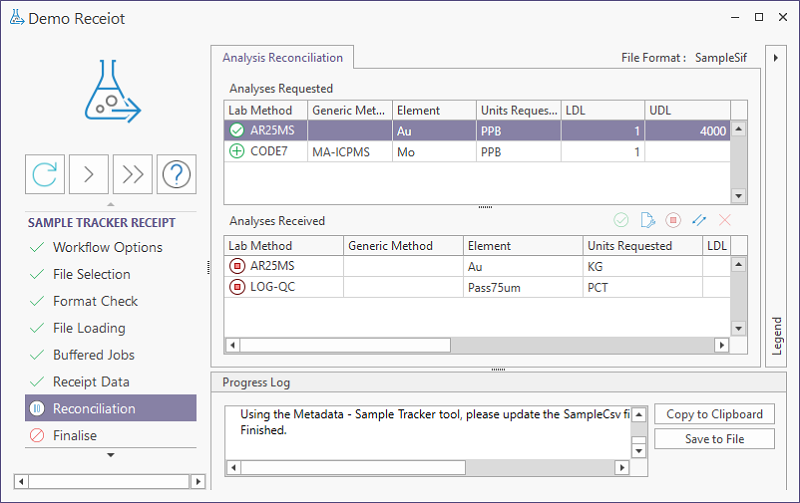
Task: Click the red X delete icon
Action: [725, 220]
